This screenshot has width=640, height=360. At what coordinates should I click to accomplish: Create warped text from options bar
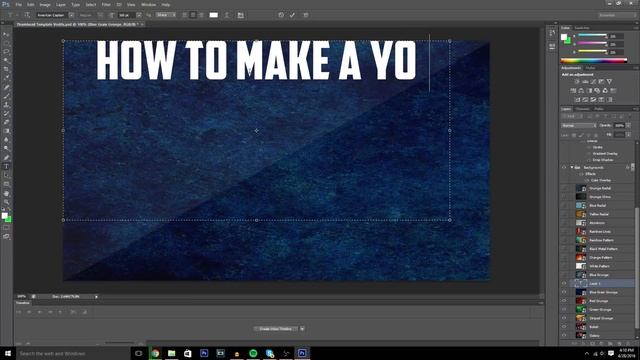click(x=227, y=15)
